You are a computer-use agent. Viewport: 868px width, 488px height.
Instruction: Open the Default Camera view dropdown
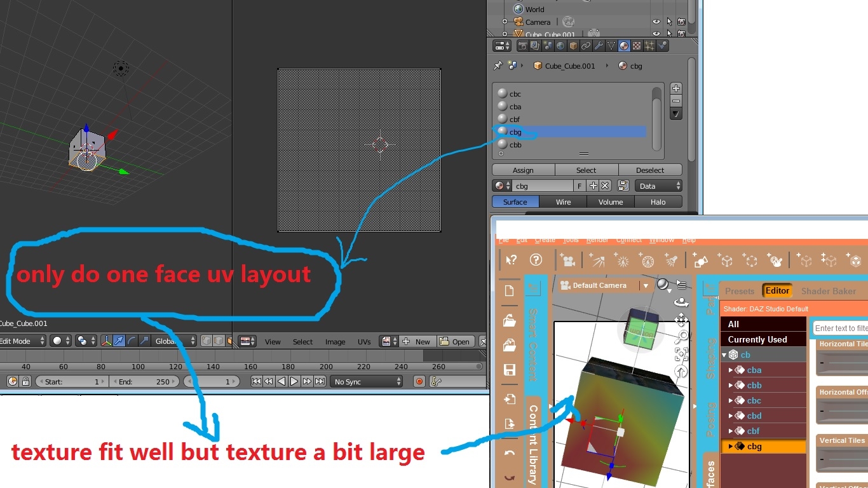(646, 286)
